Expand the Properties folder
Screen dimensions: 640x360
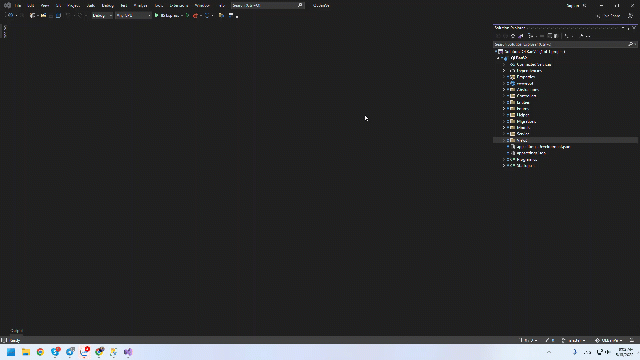coord(504,77)
